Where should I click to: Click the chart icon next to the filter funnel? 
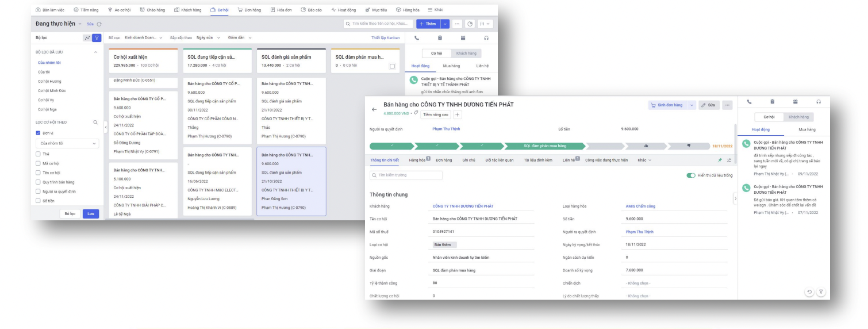(87, 38)
